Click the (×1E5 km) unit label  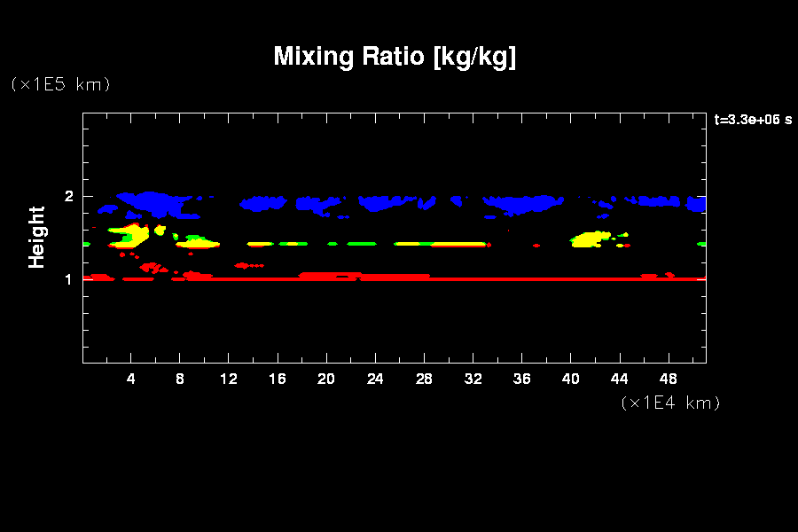[60, 84]
